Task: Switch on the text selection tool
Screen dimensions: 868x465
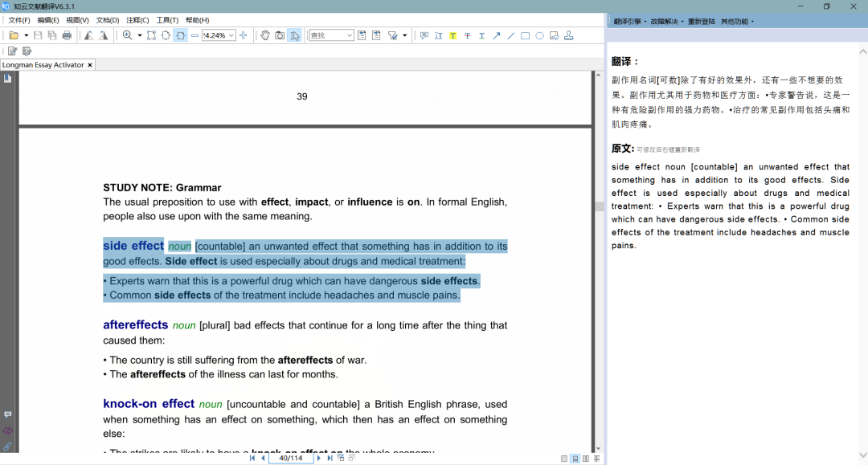Action: (296, 35)
